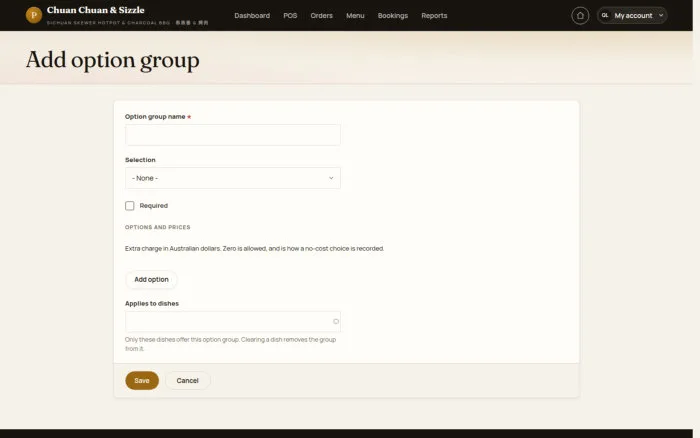Click the Add option button
This screenshot has height=438, width=700.
tap(151, 279)
